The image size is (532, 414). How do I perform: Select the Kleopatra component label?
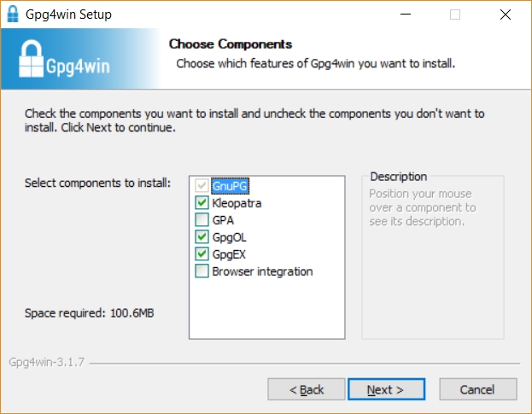pos(237,203)
